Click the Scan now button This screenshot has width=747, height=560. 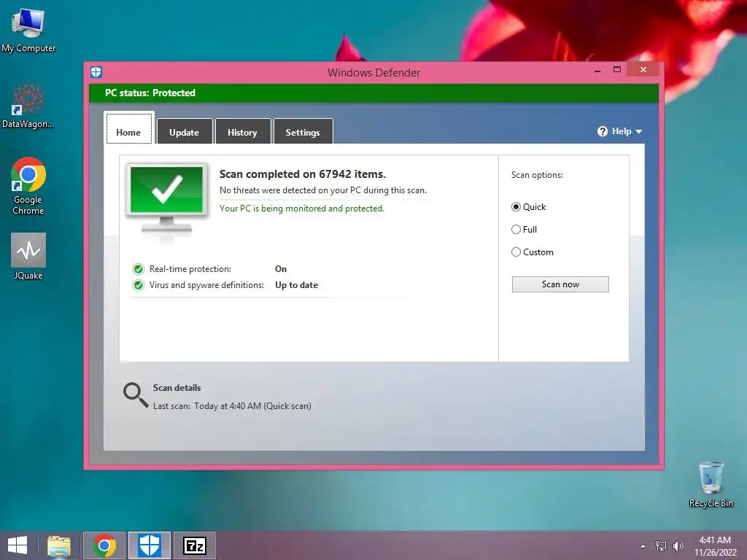point(560,284)
